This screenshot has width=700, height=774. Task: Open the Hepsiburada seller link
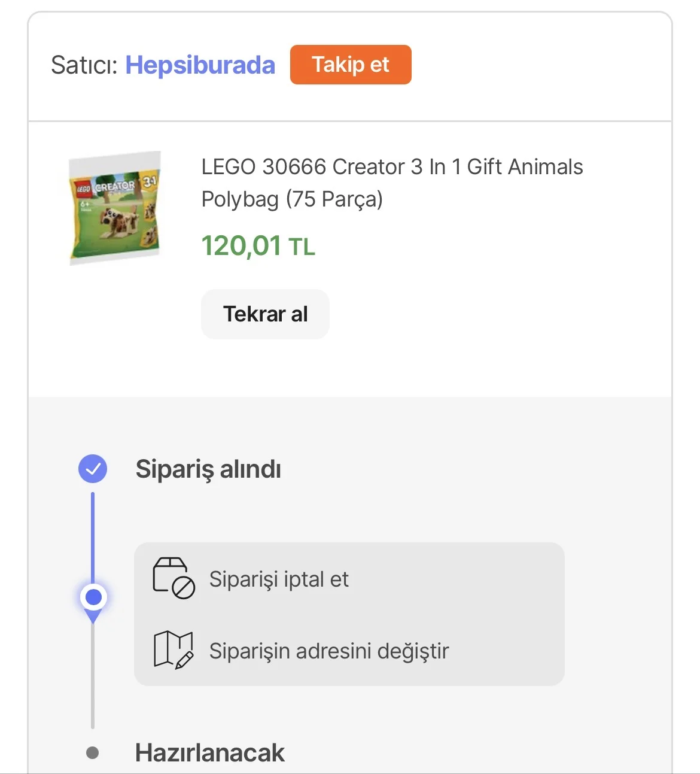[200, 65]
